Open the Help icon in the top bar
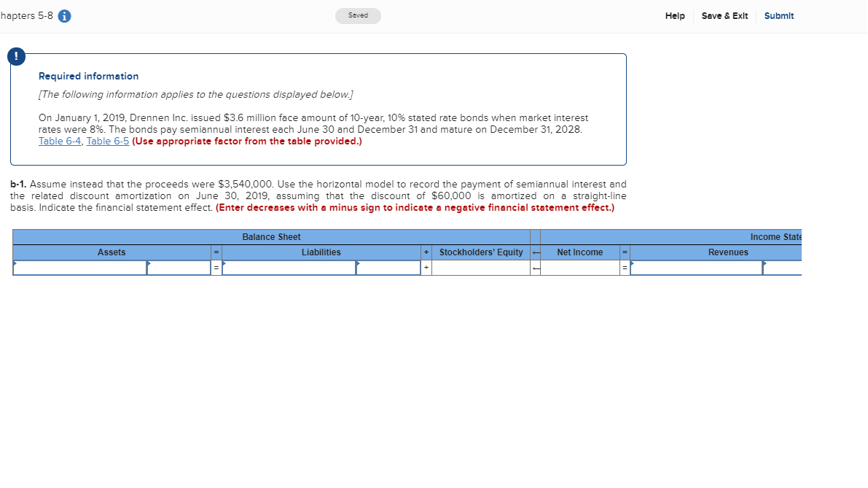 [x=674, y=15]
